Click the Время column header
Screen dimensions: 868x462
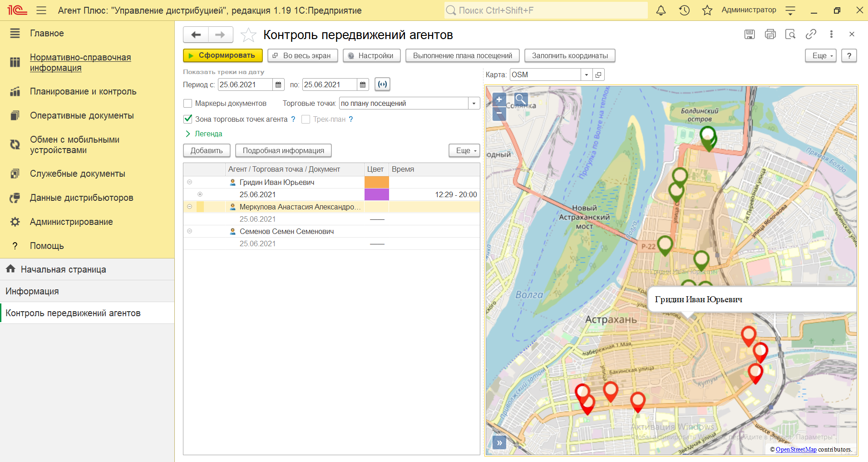coord(434,169)
